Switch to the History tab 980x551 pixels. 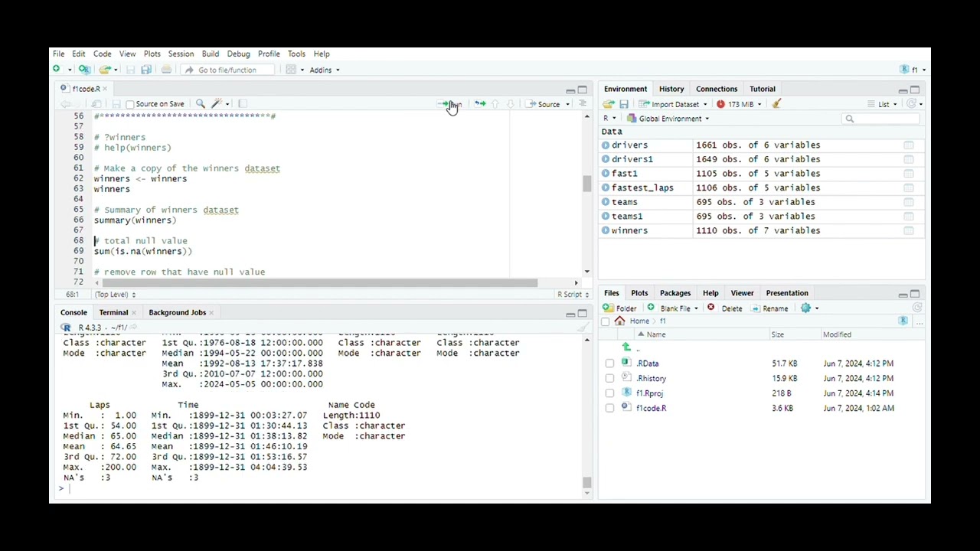pyautogui.click(x=671, y=89)
